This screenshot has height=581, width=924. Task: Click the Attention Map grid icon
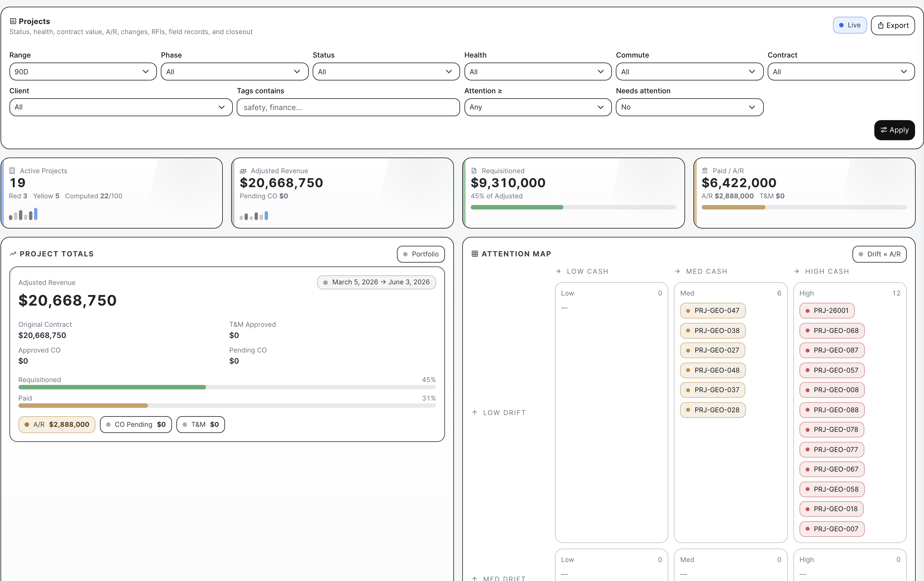[x=475, y=253]
